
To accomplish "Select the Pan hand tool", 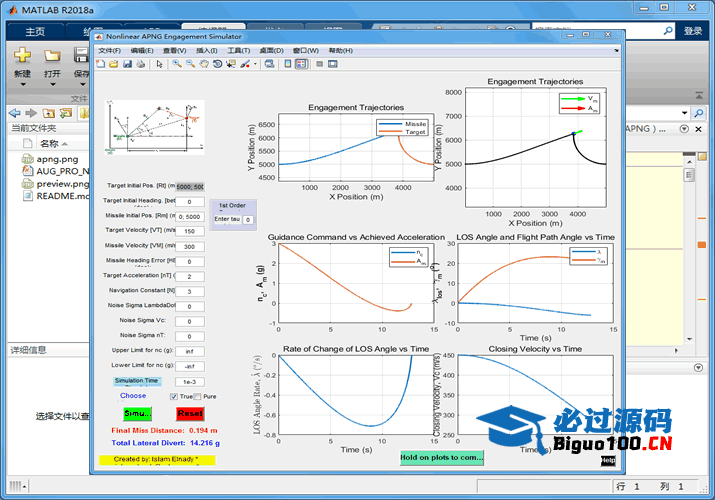I will (204, 64).
